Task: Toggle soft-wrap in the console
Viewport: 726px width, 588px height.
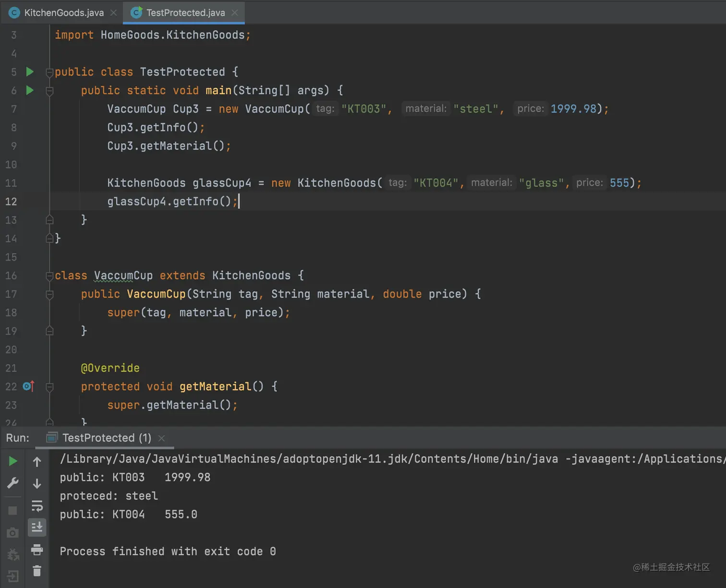Action: click(37, 505)
